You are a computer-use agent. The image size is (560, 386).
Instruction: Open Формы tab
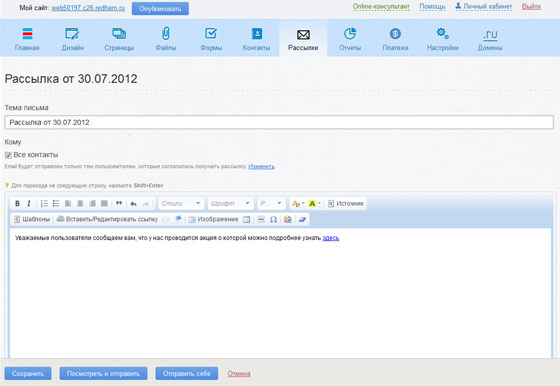(211, 39)
